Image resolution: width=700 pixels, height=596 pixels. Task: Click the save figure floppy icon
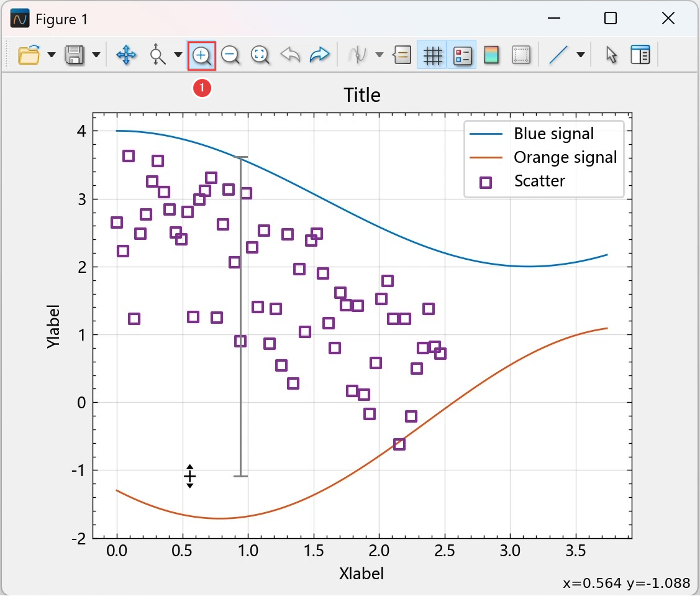(x=75, y=55)
